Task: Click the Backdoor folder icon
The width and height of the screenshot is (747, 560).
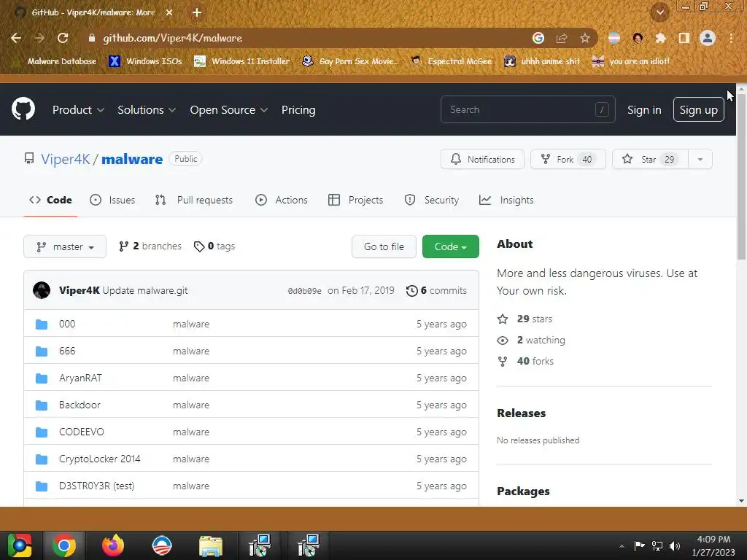Action: [x=42, y=405]
